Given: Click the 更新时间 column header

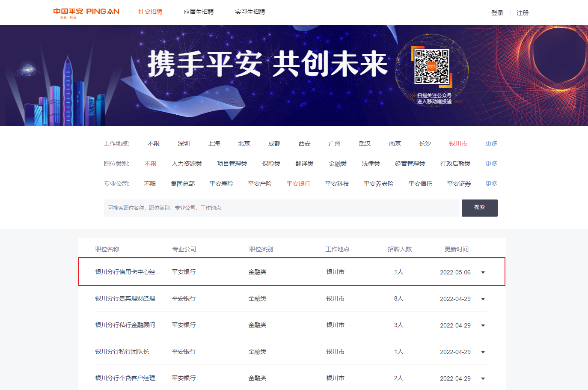Looking at the screenshot, I should 457,249.
